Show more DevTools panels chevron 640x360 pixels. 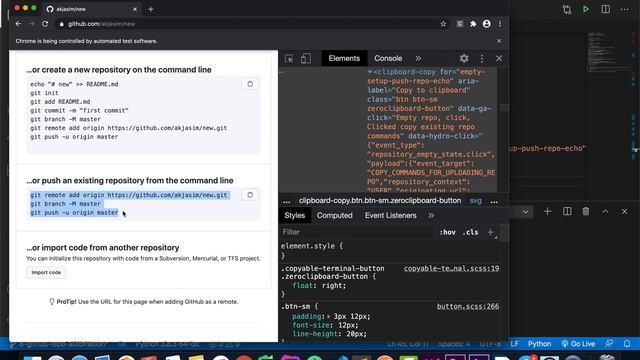pos(418,58)
